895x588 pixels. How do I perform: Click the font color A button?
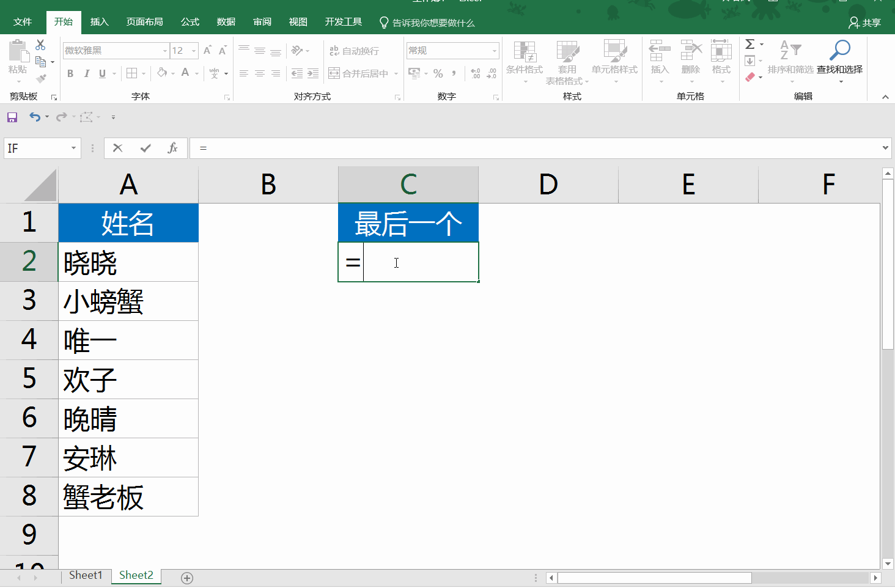(x=185, y=73)
